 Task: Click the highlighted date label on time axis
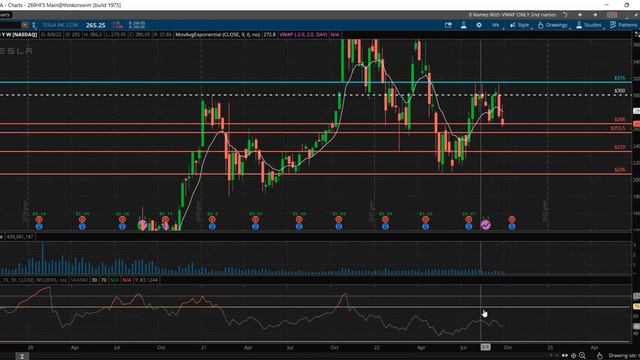click(485, 347)
